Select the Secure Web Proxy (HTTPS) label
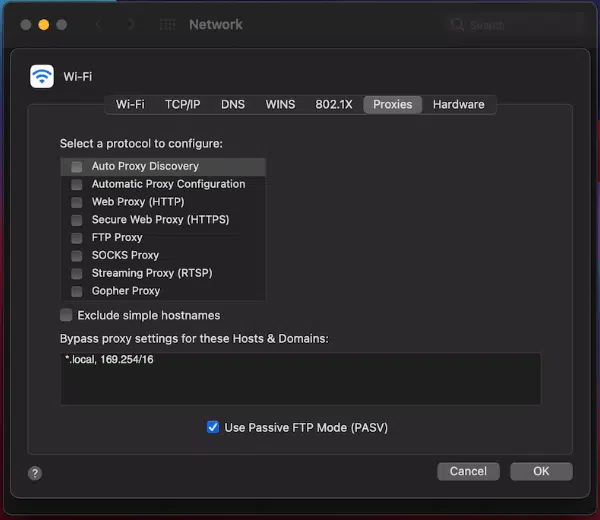The height and width of the screenshot is (520, 600). pyautogui.click(x=160, y=220)
